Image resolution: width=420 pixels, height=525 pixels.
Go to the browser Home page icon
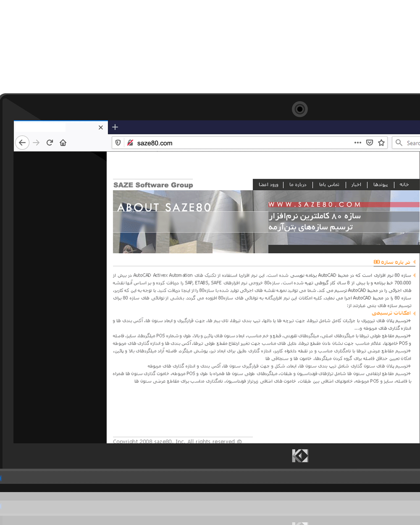[63, 143]
